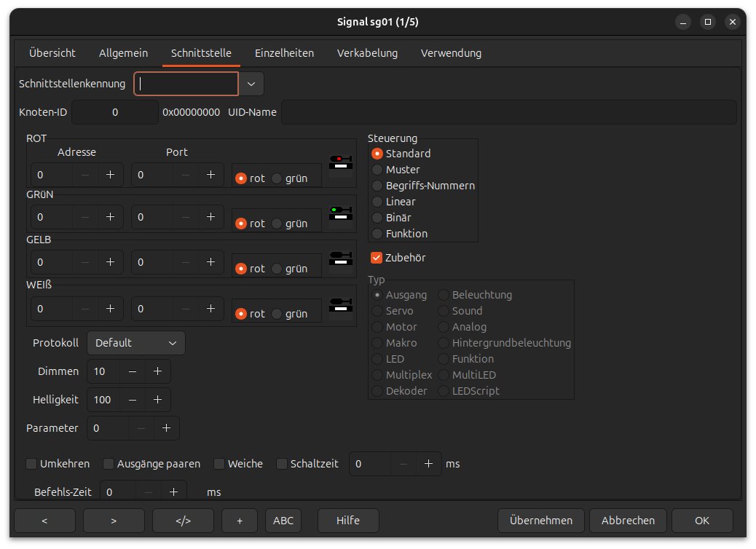
Task: Go to next signal with > button
Action: click(114, 521)
